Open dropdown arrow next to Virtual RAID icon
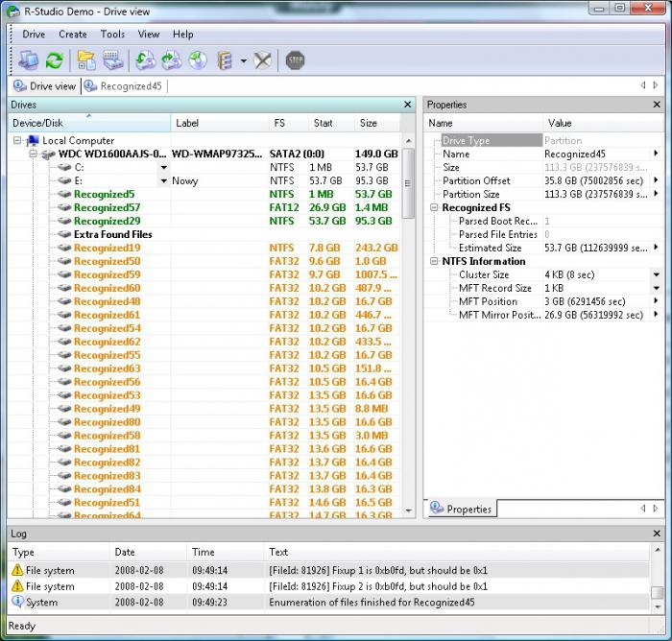 point(244,60)
